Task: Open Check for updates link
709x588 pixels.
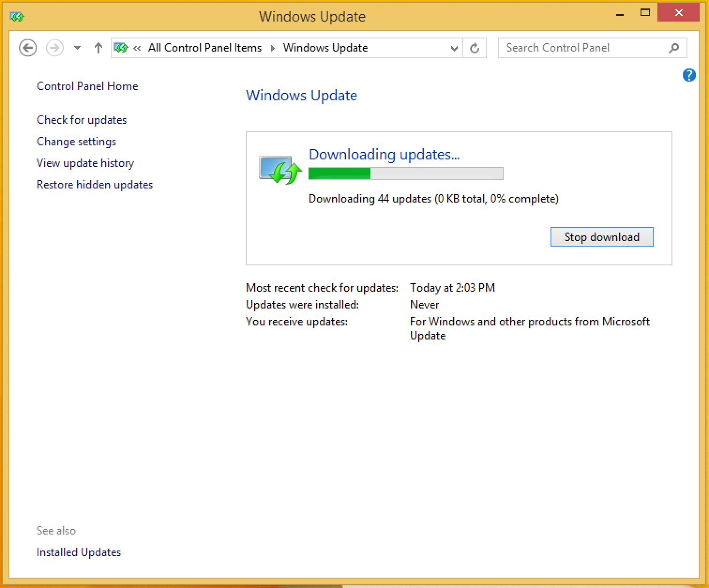Action: pyautogui.click(x=82, y=120)
